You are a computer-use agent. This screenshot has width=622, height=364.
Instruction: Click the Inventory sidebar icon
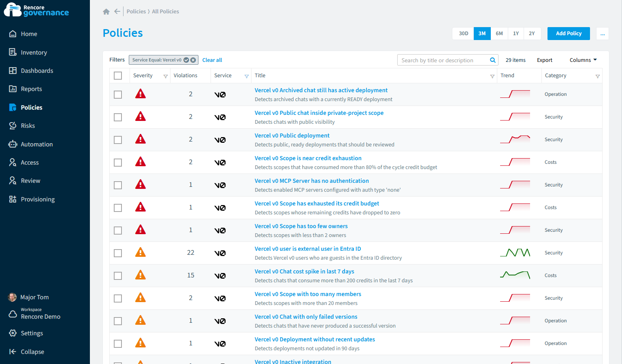pyautogui.click(x=13, y=52)
